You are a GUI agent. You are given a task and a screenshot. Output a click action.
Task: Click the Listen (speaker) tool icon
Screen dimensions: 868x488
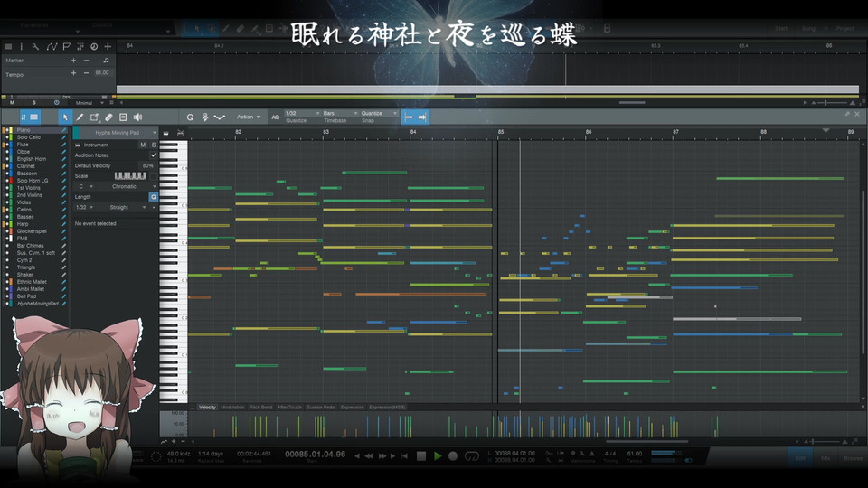pyautogui.click(x=137, y=117)
